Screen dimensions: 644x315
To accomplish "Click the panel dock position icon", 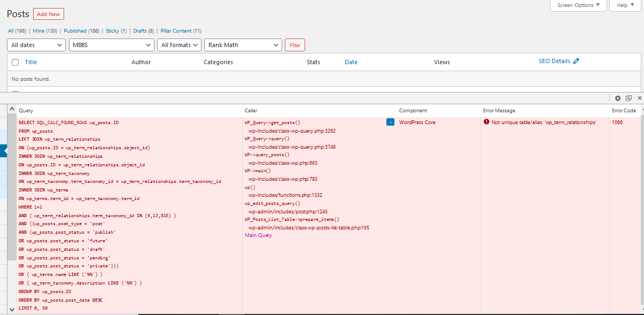I will (x=629, y=98).
